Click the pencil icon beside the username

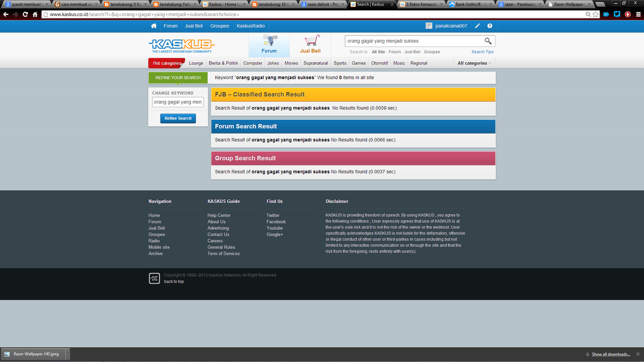(x=477, y=26)
